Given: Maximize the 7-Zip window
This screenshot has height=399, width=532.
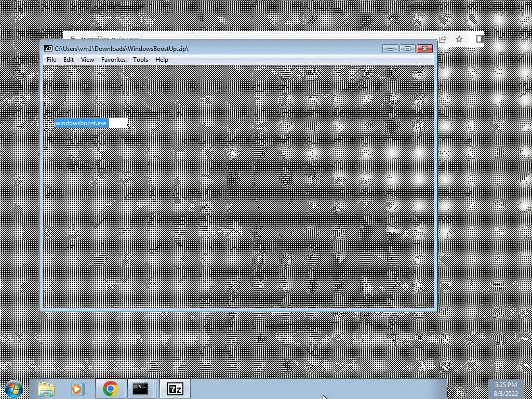Looking at the screenshot, I should pos(407,49).
